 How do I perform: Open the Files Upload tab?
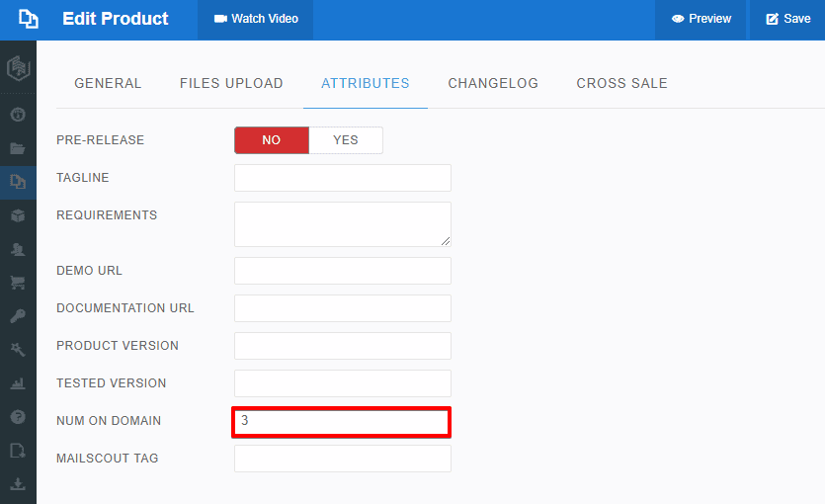coord(231,84)
